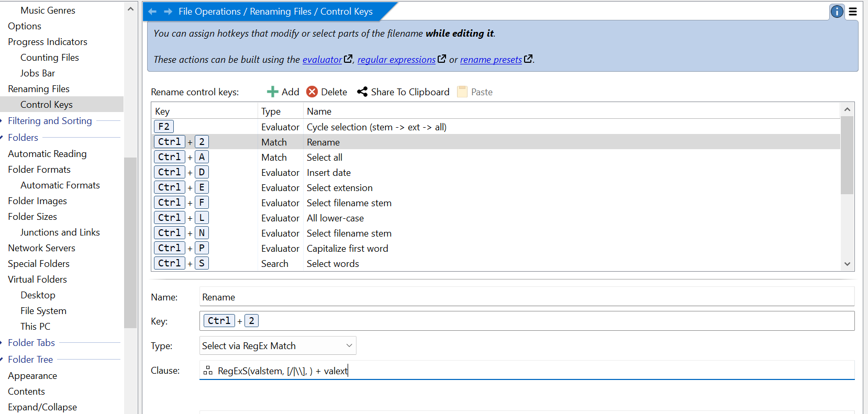Expand the Folder Tree section

pos(30,360)
